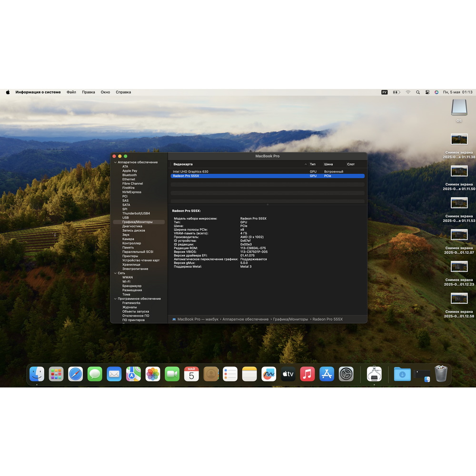
Task: Open the Файл menu
Action: pos(71,92)
